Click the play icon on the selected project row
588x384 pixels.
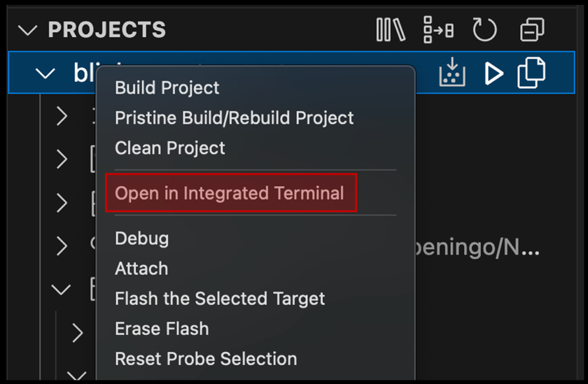tap(493, 73)
